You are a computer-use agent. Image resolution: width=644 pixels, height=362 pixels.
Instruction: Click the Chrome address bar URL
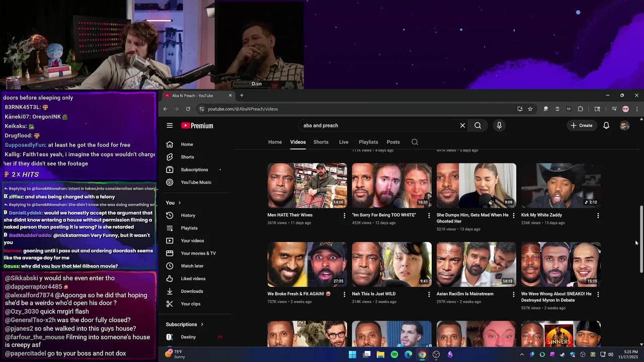tap(243, 109)
